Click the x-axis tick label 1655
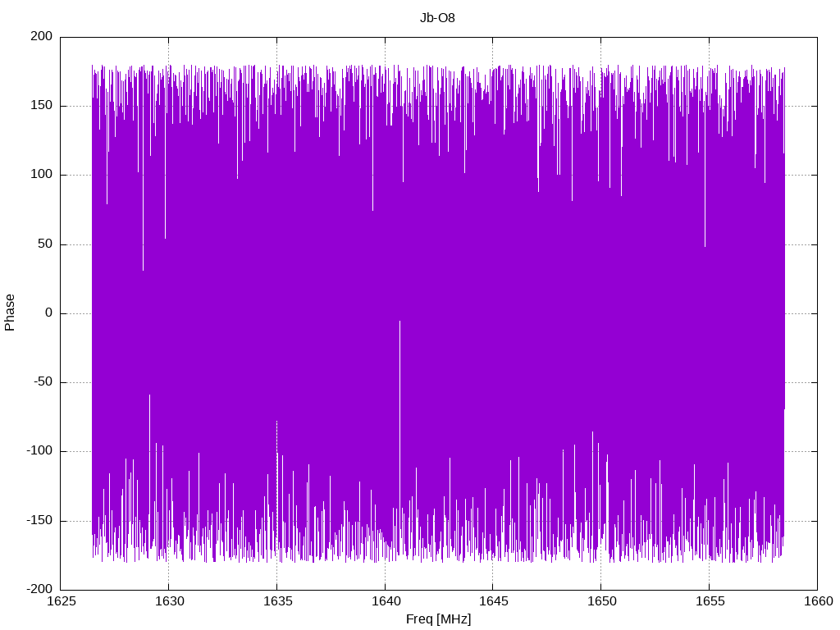Image resolution: width=840 pixels, height=630 pixels. 710,601
